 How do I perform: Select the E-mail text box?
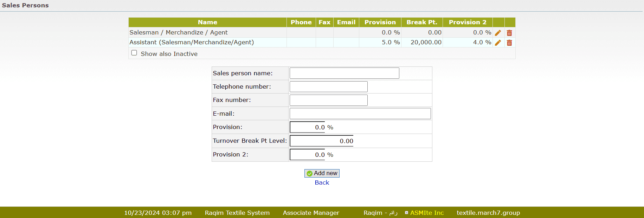click(360, 114)
